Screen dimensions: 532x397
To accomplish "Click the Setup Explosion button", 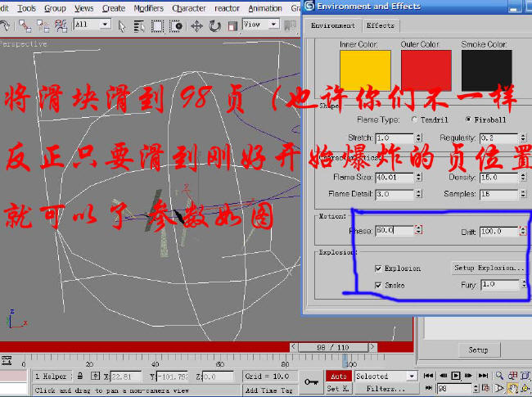I will pos(489,268).
